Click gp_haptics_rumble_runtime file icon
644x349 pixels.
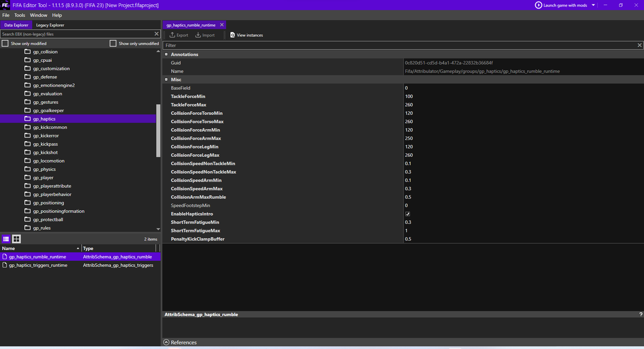tap(5, 257)
